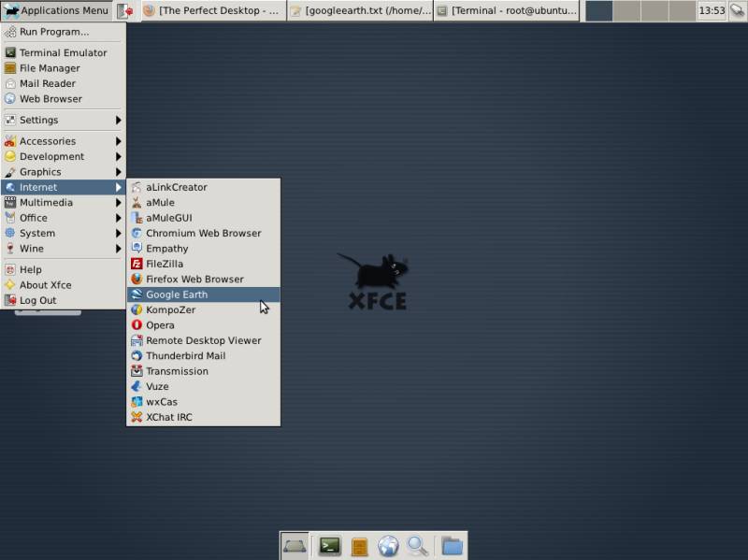Launch aMule via its submenu icon
The width and height of the screenshot is (748, 560).
pyautogui.click(x=137, y=203)
